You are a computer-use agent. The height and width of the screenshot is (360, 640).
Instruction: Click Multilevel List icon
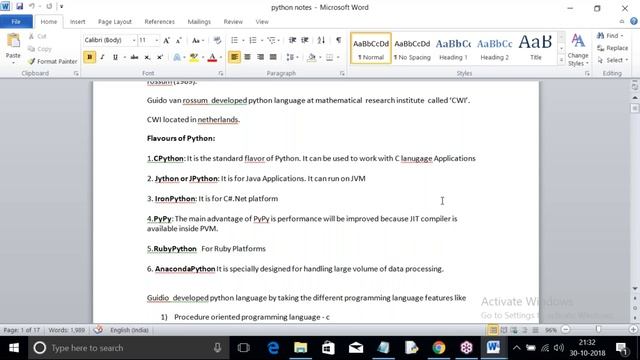pyautogui.click(x=271, y=40)
